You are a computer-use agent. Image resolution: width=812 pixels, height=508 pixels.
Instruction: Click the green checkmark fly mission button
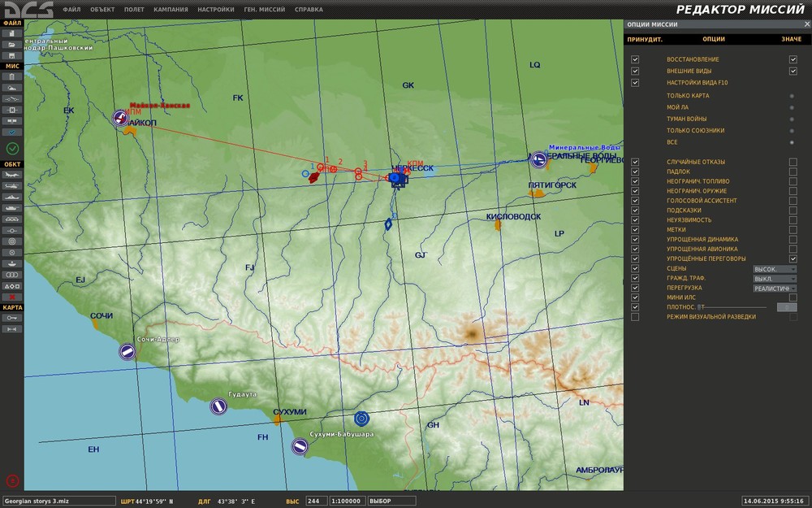click(12, 148)
